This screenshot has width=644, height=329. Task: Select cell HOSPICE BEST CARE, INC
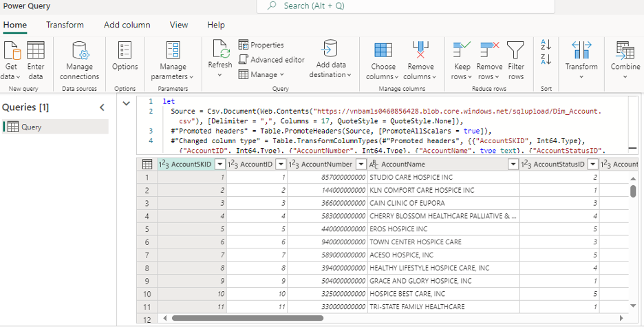coord(444,294)
